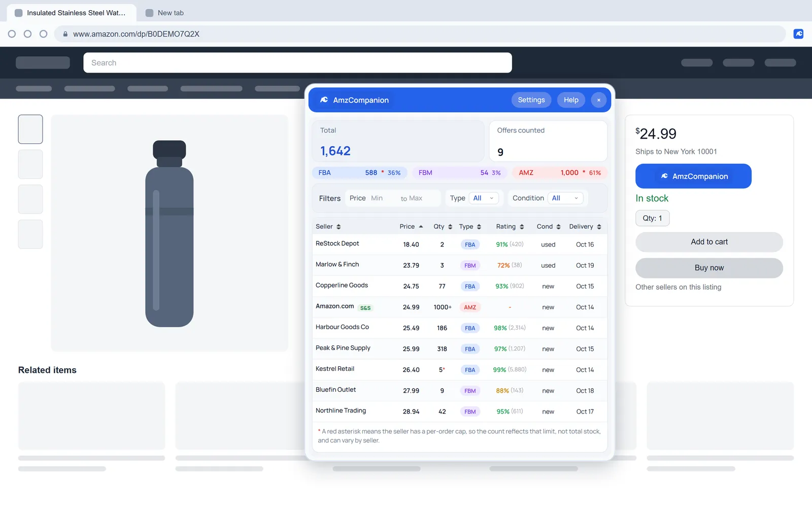The image size is (812, 508).
Task: Click the water bottle product image
Action: pyautogui.click(x=170, y=233)
